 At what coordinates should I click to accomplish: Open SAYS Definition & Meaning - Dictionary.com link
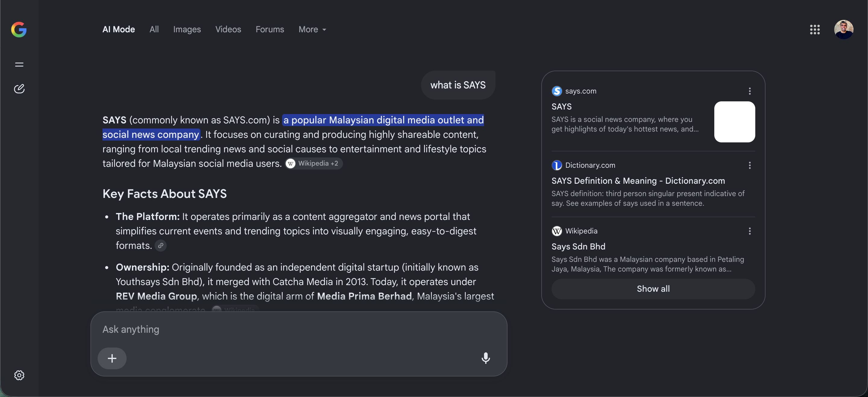click(x=638, y=181)
